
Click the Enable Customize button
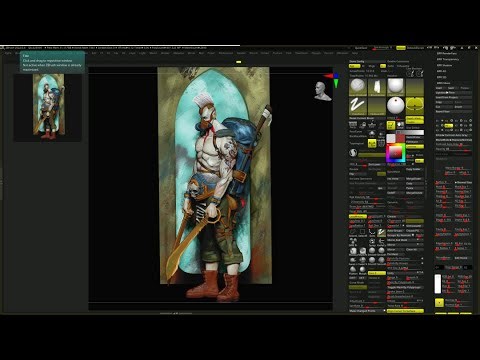click(x=398, y=62)
